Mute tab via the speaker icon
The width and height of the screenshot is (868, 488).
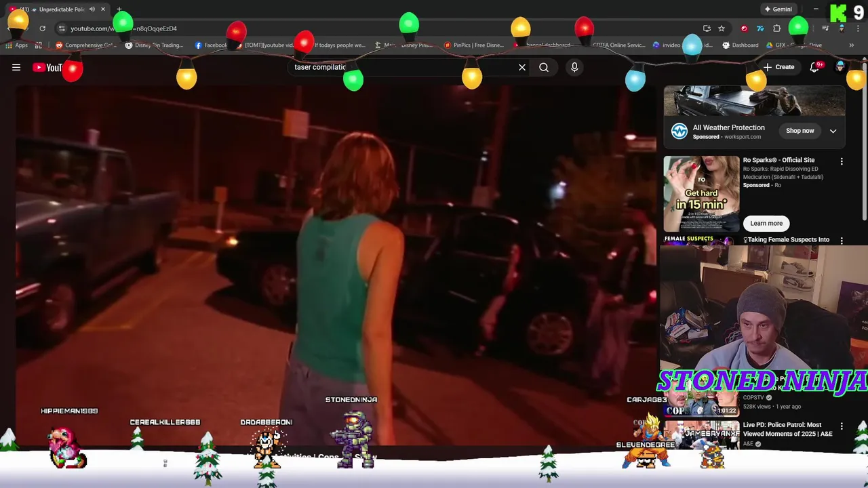pyautogui.click(x=92, y=9)
